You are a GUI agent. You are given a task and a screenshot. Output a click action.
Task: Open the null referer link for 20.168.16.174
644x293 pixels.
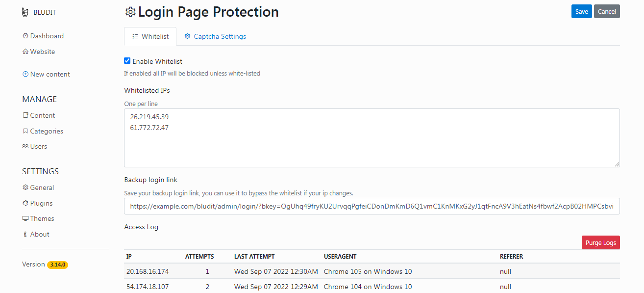click(504, 271)
